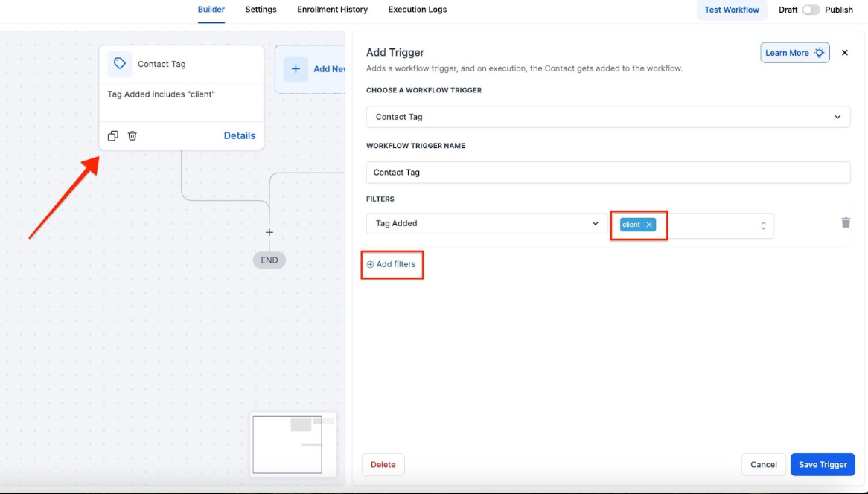Toggle the Draft/Publish switch

[811, 10]
